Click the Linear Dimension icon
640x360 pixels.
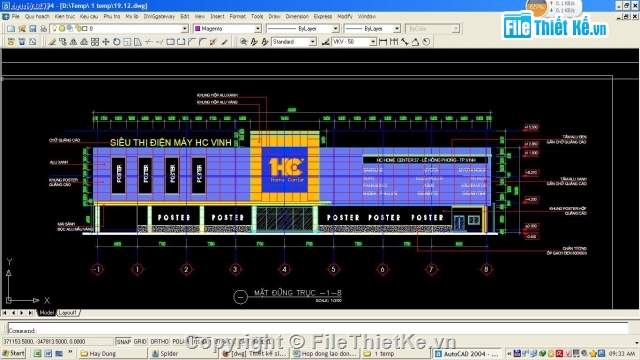[x=383, y=42]
